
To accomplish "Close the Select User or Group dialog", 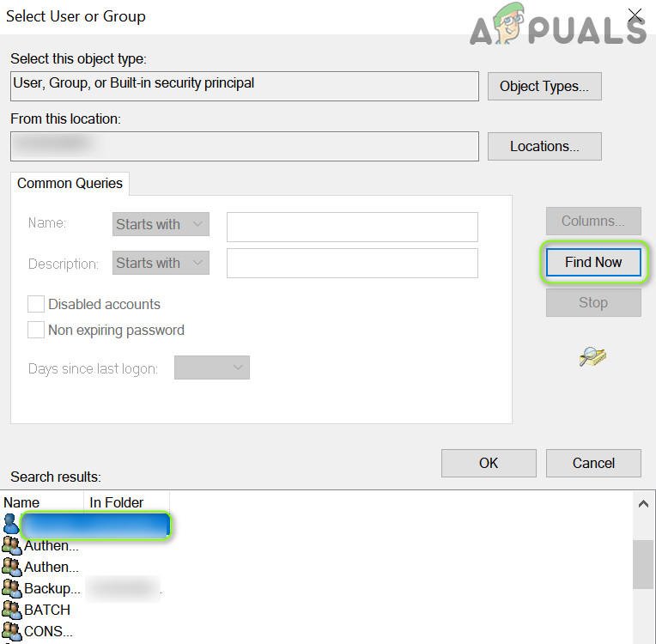I will click(x=635, y=16).
